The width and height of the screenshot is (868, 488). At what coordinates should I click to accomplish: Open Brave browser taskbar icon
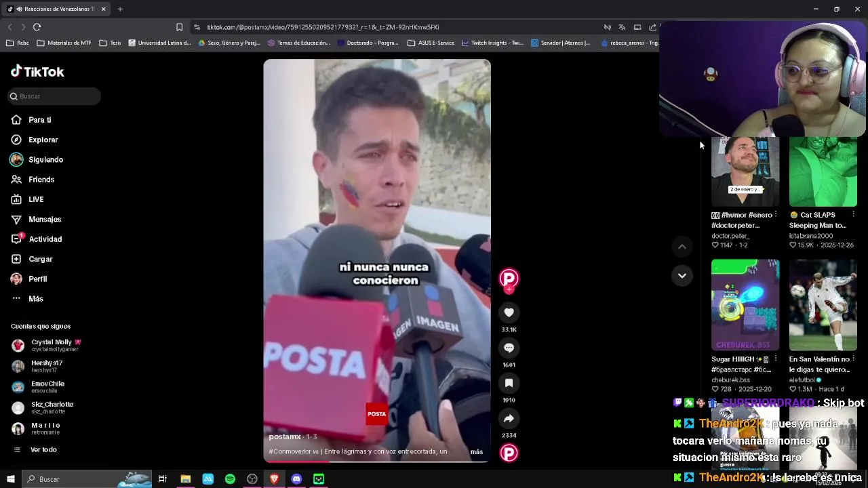click(274, 479)
